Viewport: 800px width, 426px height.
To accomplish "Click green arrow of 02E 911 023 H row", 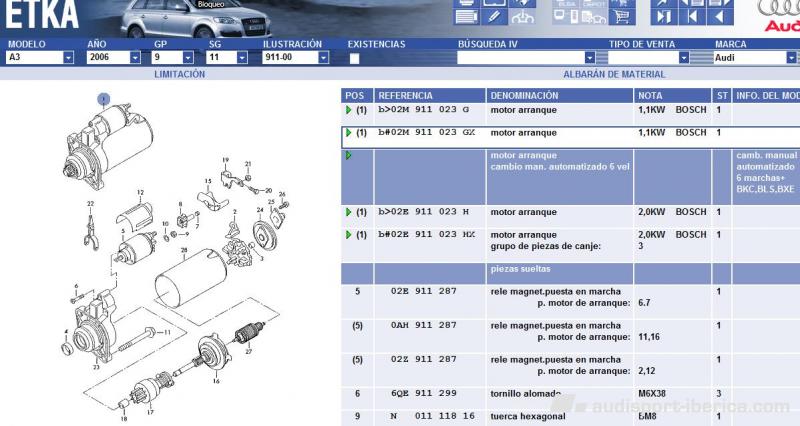I will coord(349,212).
